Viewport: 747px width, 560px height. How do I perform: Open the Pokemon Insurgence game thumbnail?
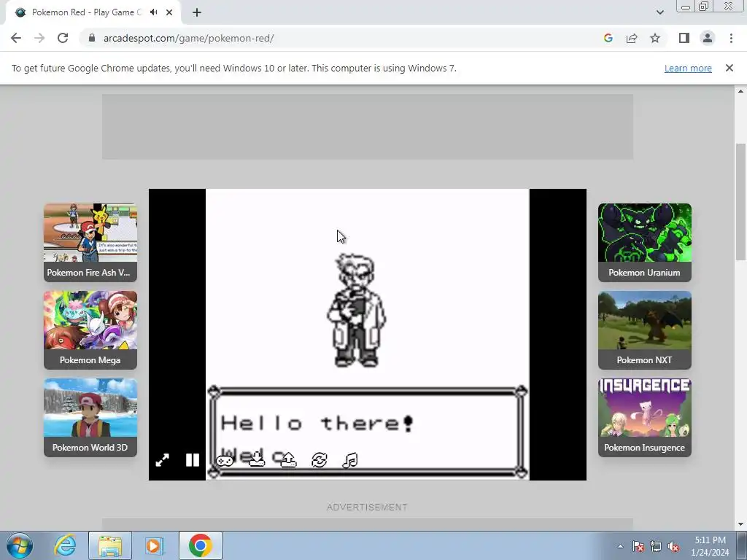coord(645,418)
